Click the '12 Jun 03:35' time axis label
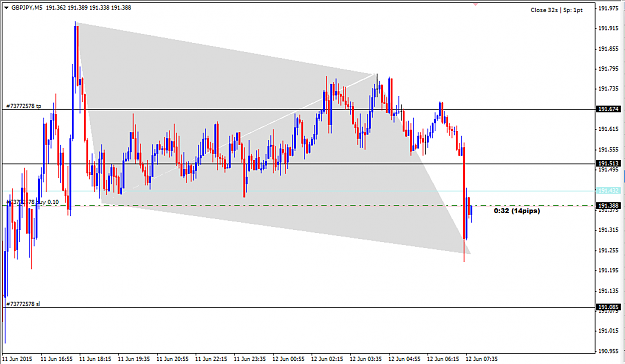Screen dimensions: 625x364 366,359
